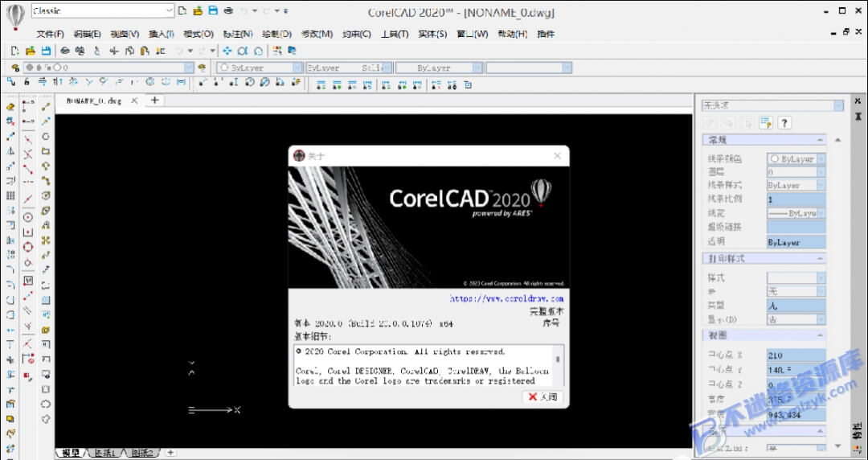
Task: Click the CorelCAD balloon application button
Action: tap(15, 16)
